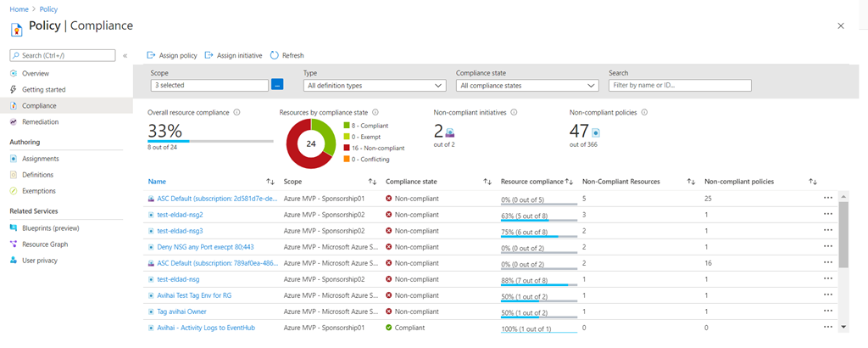
Task: Open Deny NSG any Port execpt 80;443
Action: (205, 247)
